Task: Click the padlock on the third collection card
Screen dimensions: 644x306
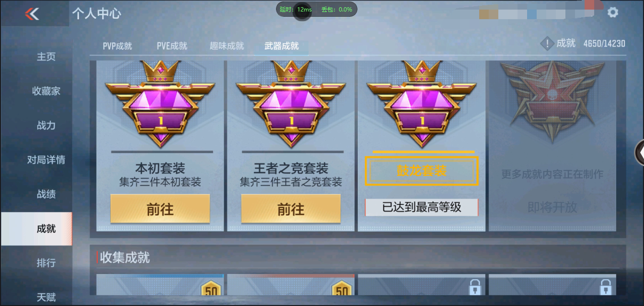Action: click(x=474, y=288)
